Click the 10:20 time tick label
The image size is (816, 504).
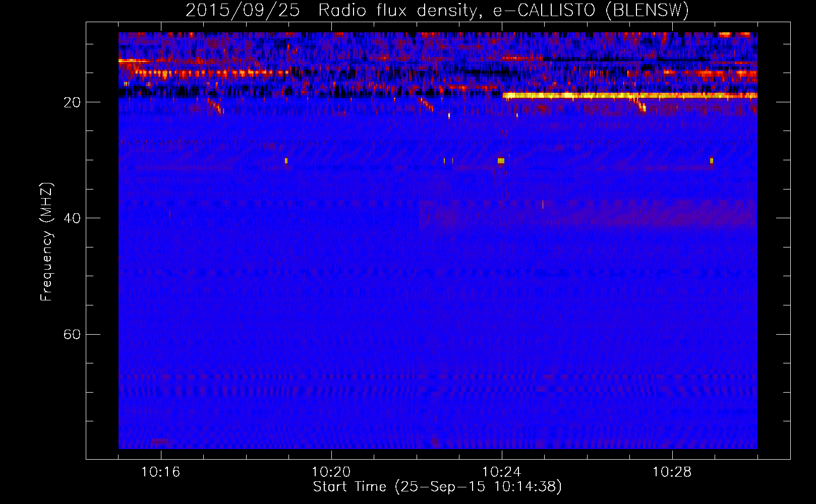point(331,472)
